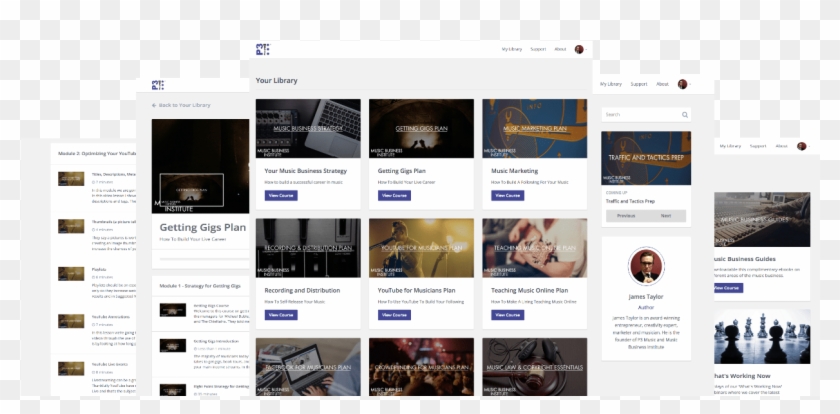Click the What's Working Now title
Image resolution: width=840 pixels, height=414 pixels.
[x=742, y=376]
